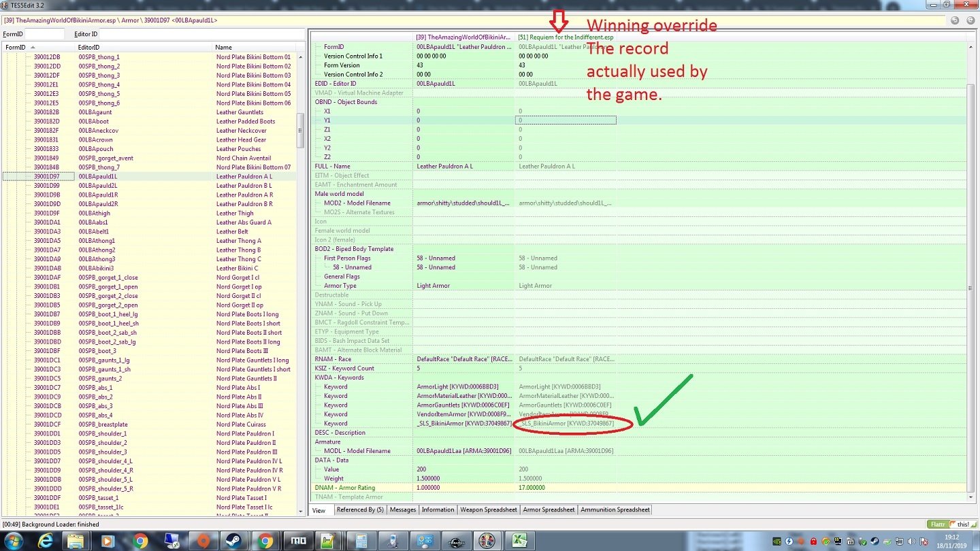Open Internet Explorer from the taskbar

(x=46, y=541)
